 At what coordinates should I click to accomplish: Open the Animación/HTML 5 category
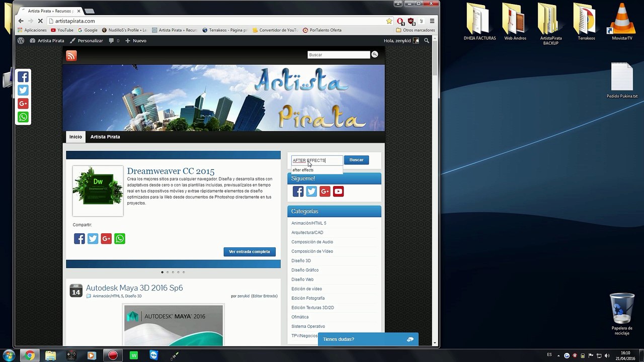coord(308,223)
